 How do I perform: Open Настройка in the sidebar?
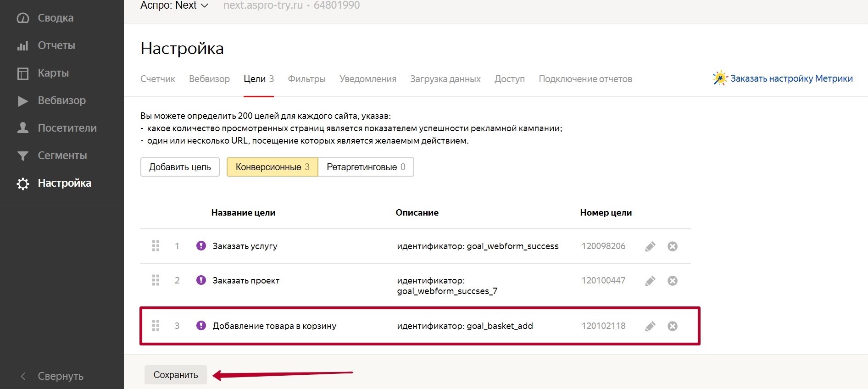(x=64, y=183)
